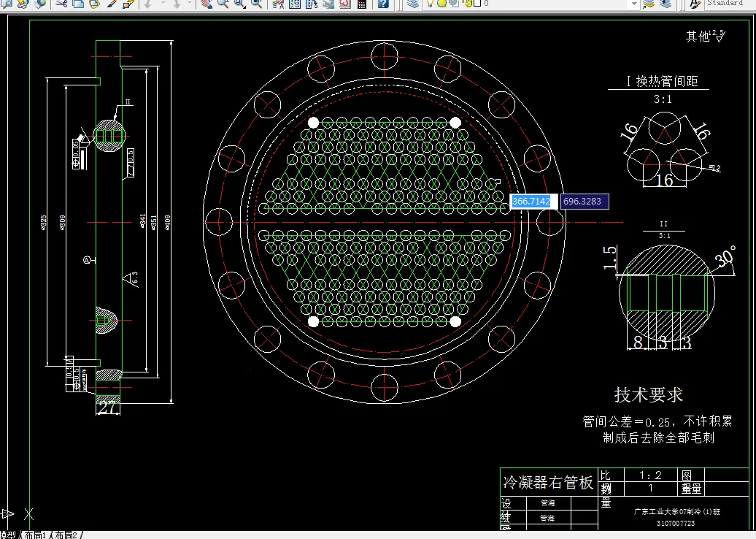Cut selection with the scissors icon
Screen dimensions: 756x539
click(x=61, y=4)
